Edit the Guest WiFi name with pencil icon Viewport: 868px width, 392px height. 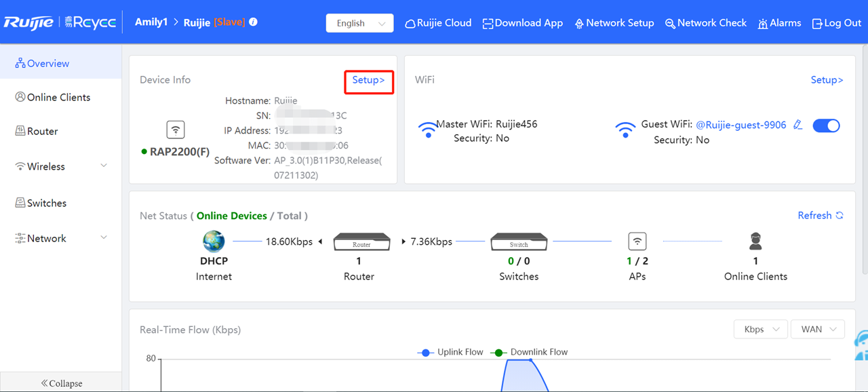pyautogui.click(x=798, y=125)
